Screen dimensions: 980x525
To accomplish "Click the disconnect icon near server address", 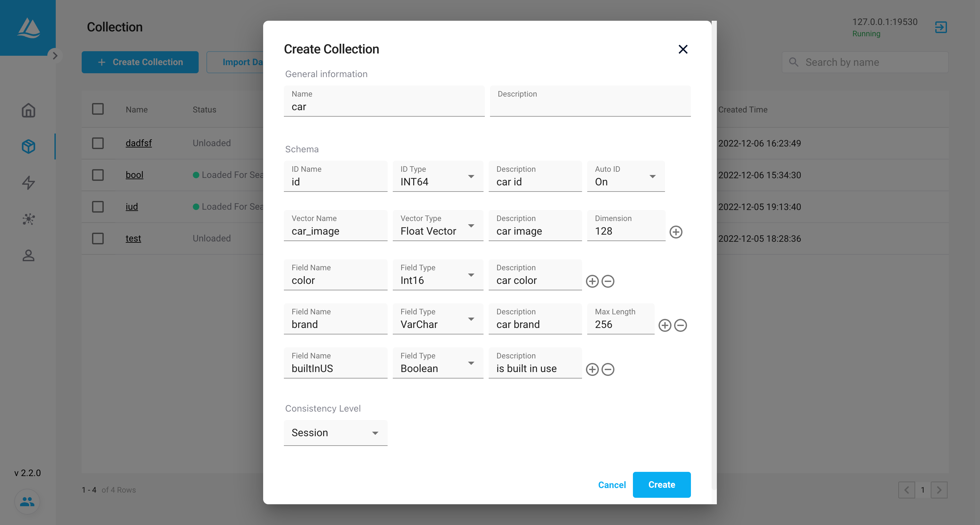I will 940,28.
